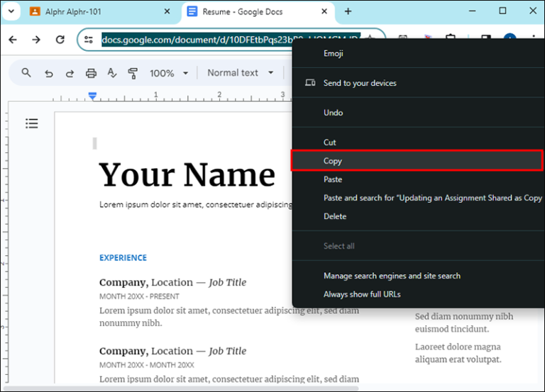545x392 pixels.
Task: Open the document outline icon
Action: pyautogui.click(x=32, y=124)
